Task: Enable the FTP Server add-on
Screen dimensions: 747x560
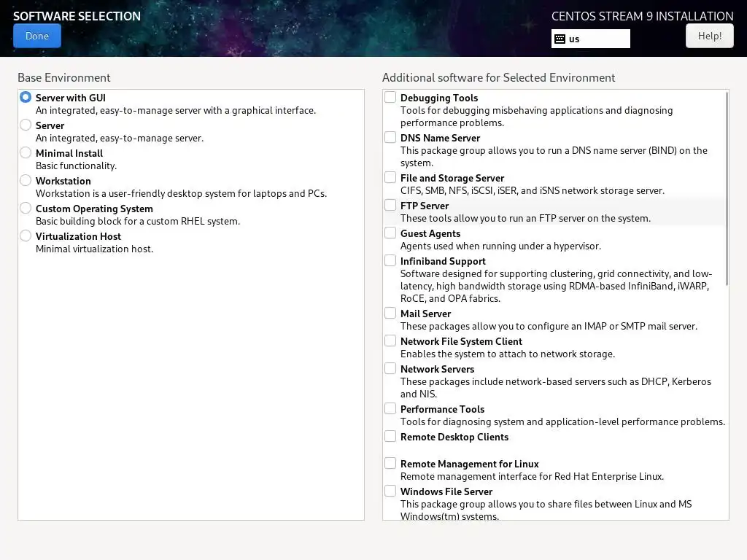Action: pyautogui.click(x=390, y=205)
